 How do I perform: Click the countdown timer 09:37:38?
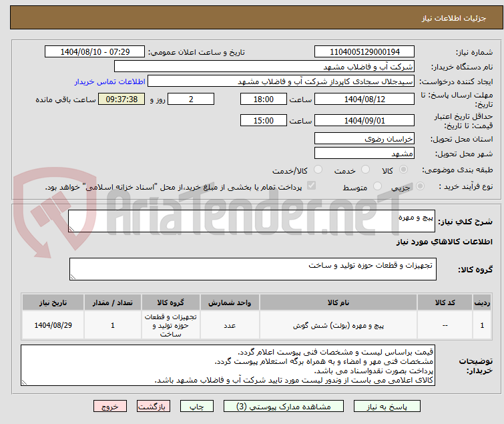coord(121,99)
